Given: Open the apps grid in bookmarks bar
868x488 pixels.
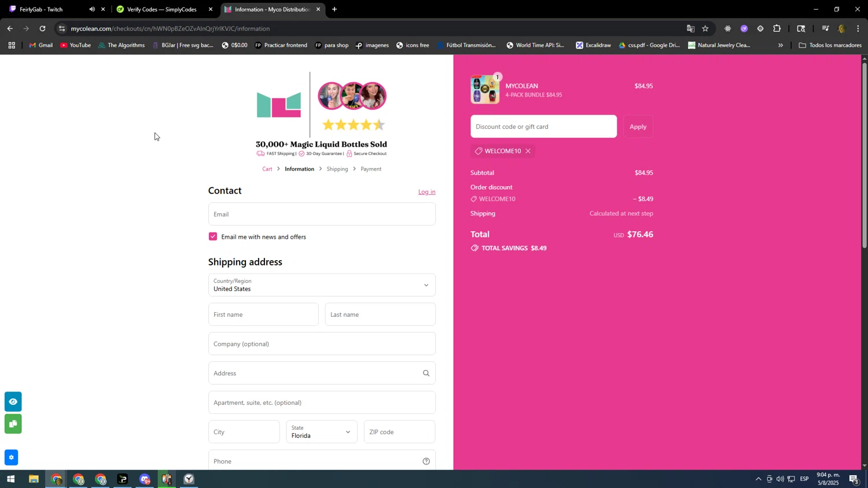Looking at the screenshot, I should [x=12, y=45].
